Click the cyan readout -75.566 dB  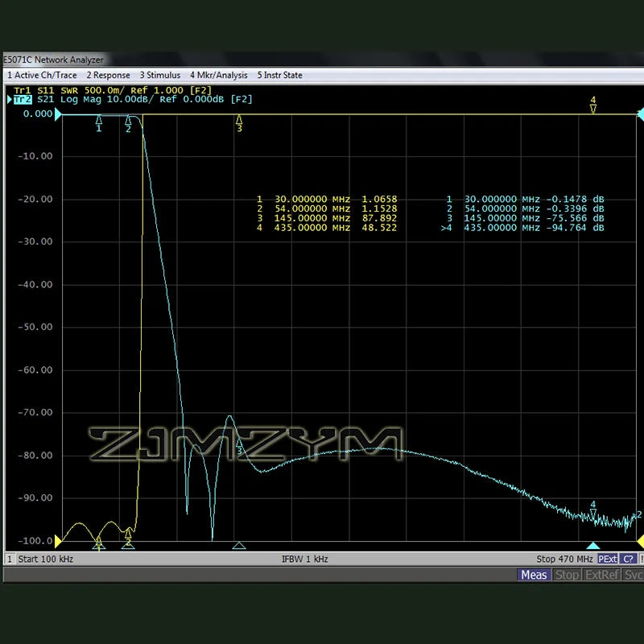tap(575, 218)
